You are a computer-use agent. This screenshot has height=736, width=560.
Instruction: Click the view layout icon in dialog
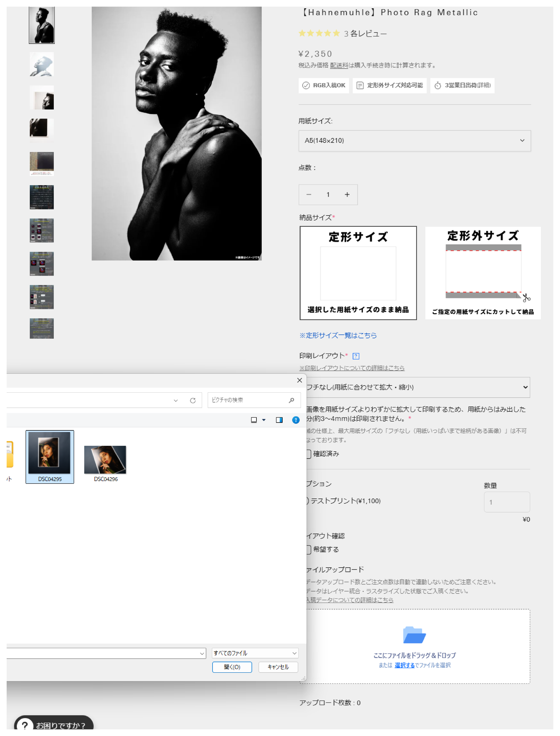pos(254,420)
